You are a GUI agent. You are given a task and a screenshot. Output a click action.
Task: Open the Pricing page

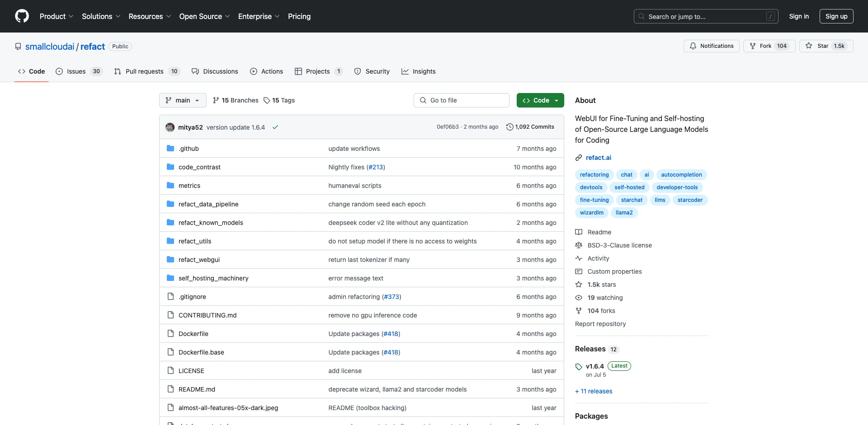(299, 16)
